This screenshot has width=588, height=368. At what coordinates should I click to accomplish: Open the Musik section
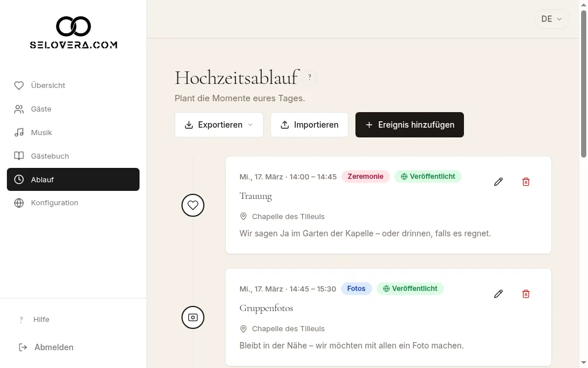point(73,133)
